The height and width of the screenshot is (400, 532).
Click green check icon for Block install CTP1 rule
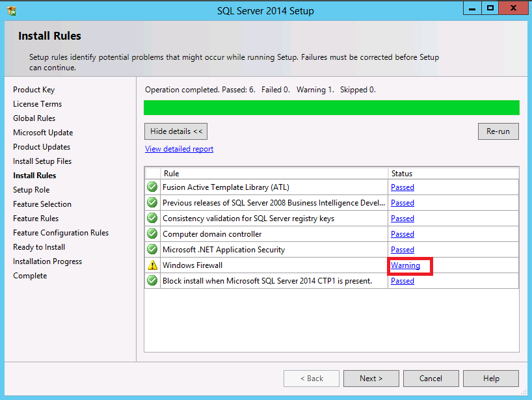pyautogui.click(x=152, y=280)
